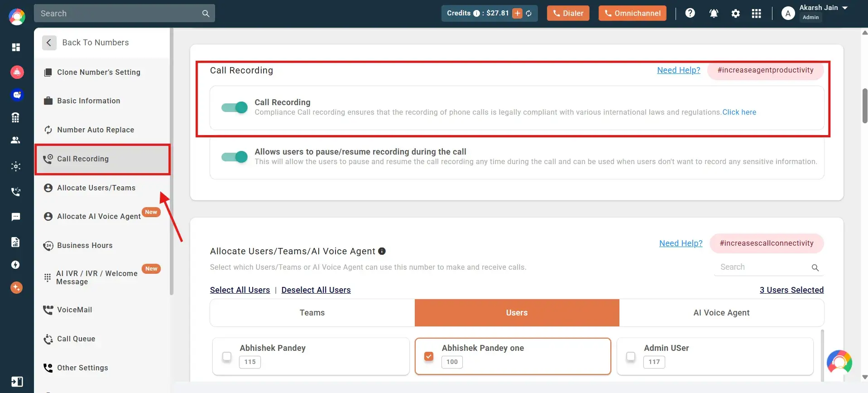Open the Omnichannel button

[633, 13]
